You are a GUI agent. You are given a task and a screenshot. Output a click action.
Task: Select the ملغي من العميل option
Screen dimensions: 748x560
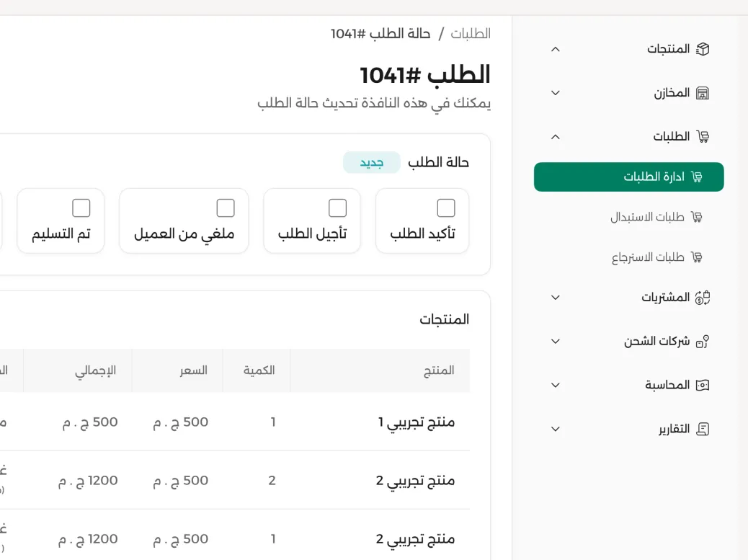pos(183,221)
